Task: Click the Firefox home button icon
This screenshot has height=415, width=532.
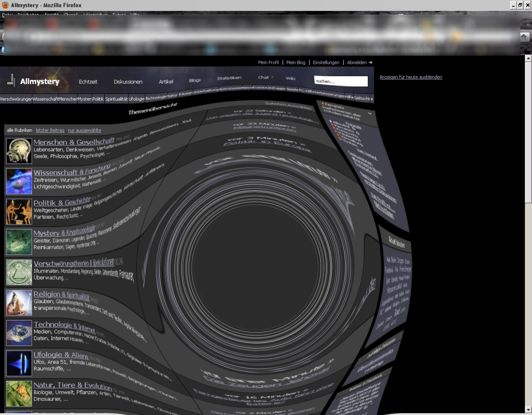Action: [524, 37]
